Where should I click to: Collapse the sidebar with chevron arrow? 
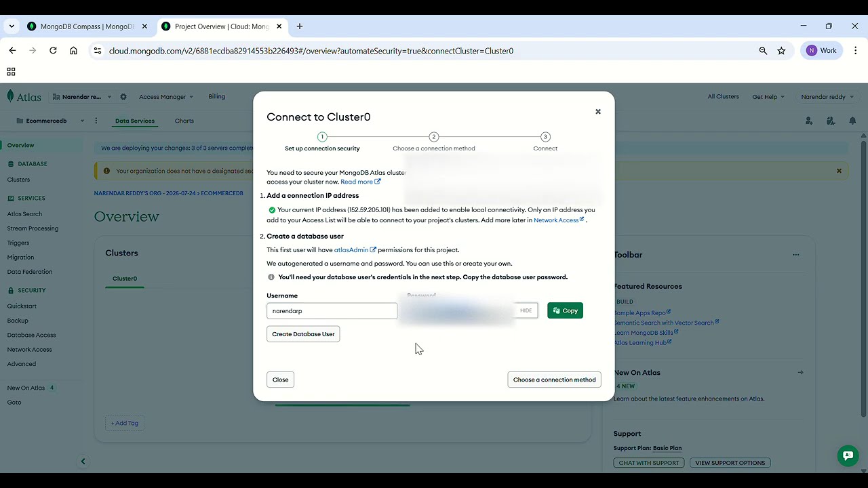click(x=83, y=462)
